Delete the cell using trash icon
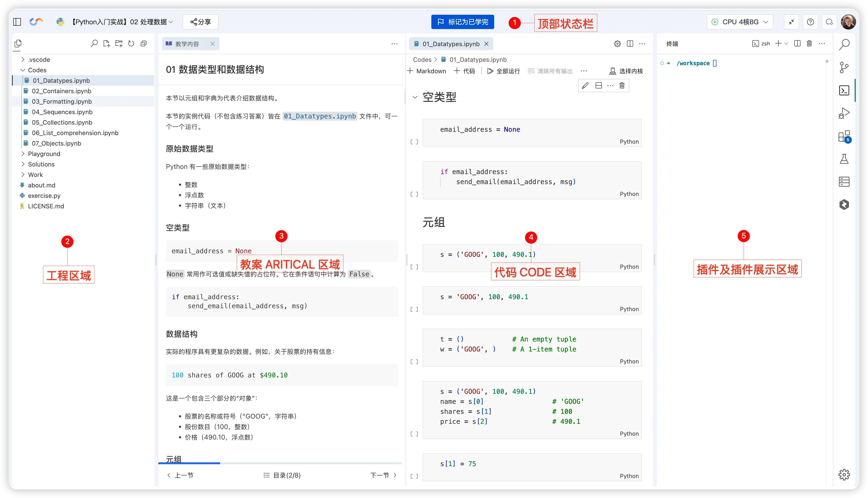This screenshot has height=498, width=868. [622, 86]
